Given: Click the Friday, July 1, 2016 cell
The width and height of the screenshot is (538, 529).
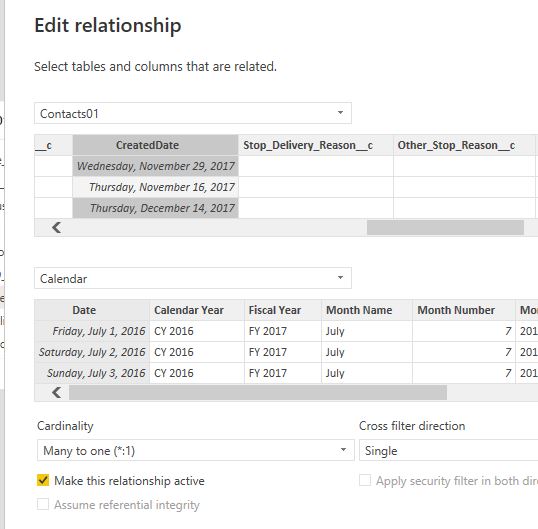Looking at the screenshot, I should [x=92, y=331].
